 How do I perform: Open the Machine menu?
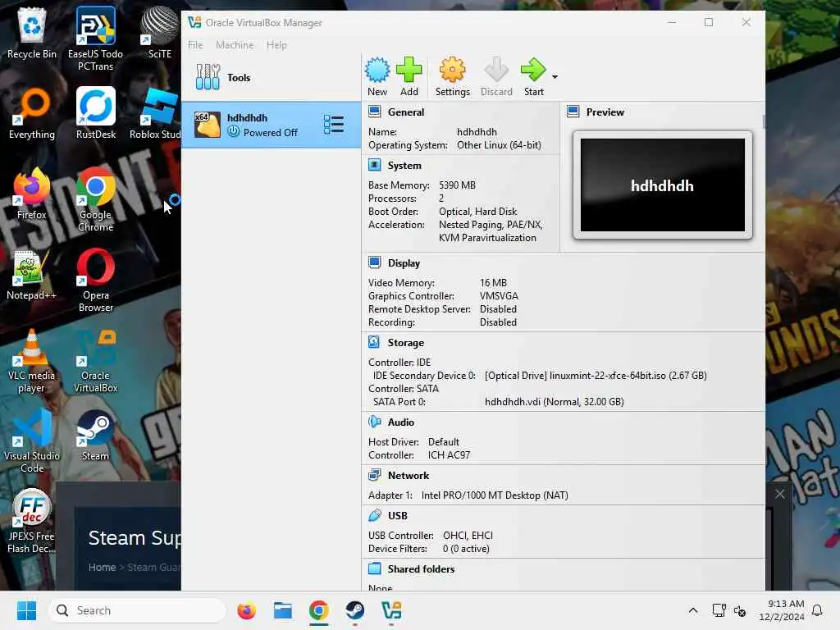click(x=235, y=45)
